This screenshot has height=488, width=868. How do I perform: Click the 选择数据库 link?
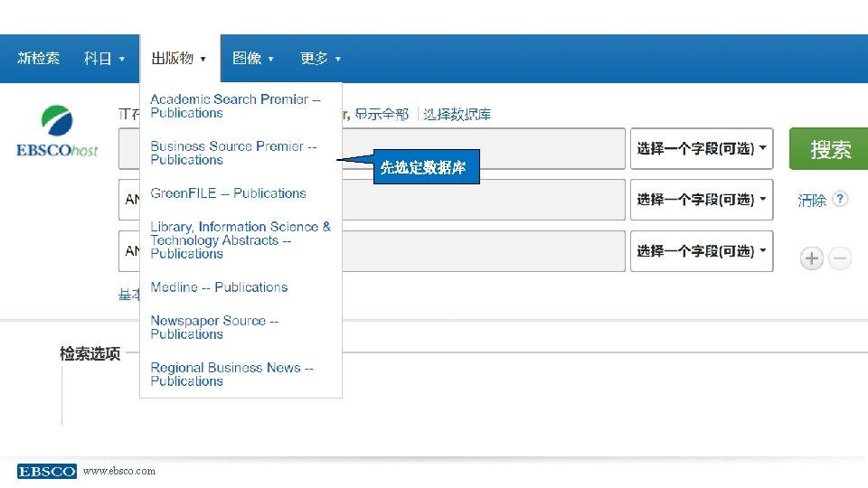point(458,115)
